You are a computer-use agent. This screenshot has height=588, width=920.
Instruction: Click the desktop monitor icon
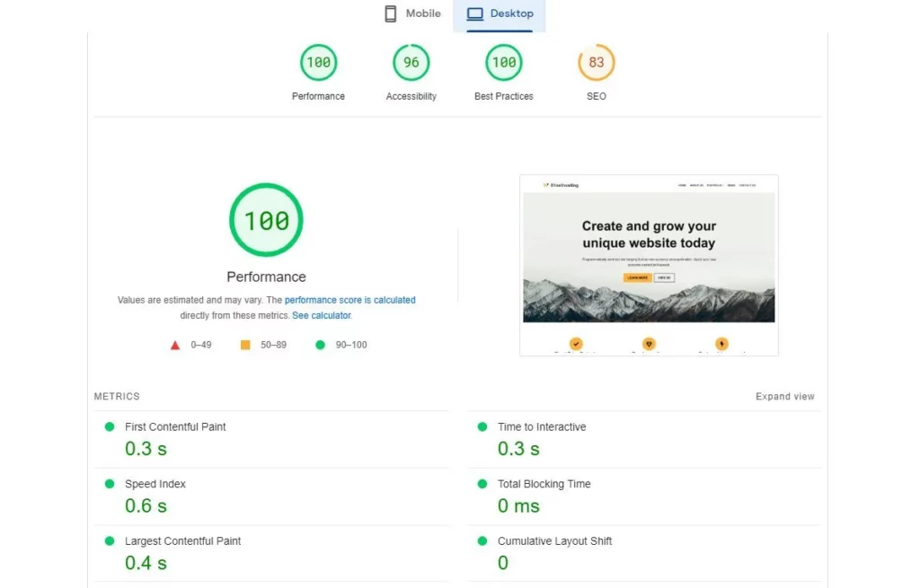473,13
